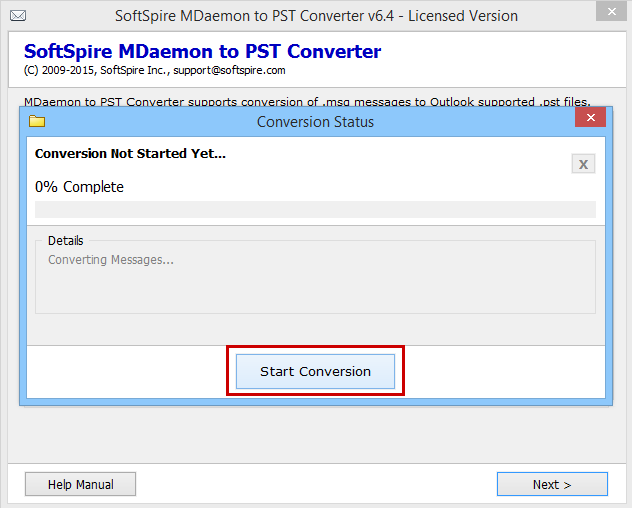Close the main MDaemon to PST Converter window
This screenshot has height=508, width=632.
[x=611, y=11]
